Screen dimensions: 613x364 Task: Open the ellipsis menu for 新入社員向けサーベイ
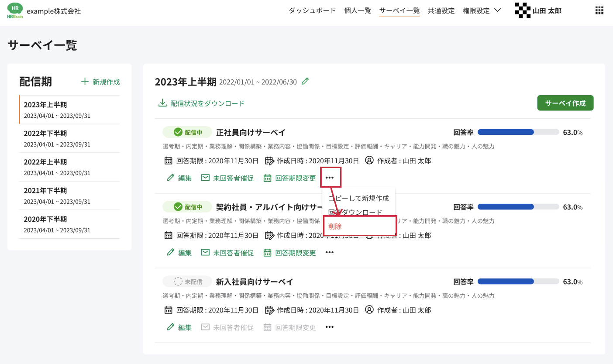pos(330,327)
